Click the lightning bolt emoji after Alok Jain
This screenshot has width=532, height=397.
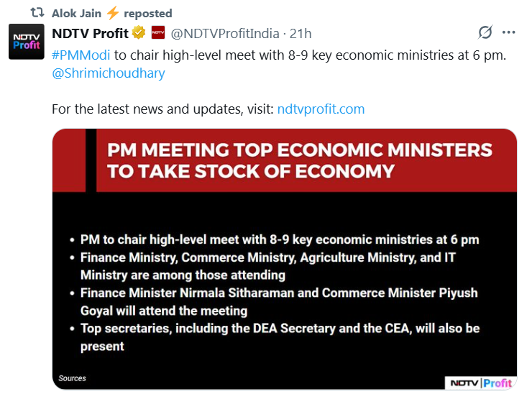point(113,13)
